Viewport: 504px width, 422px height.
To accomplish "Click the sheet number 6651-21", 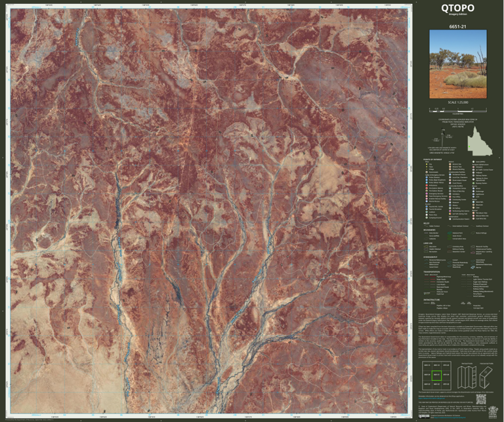I will (457, 27).
